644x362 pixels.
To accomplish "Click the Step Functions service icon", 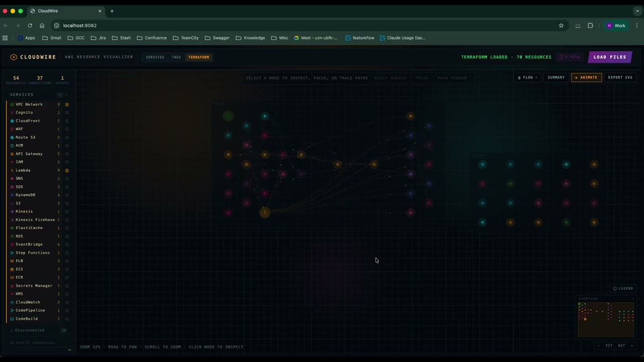I will coord(12,253).
